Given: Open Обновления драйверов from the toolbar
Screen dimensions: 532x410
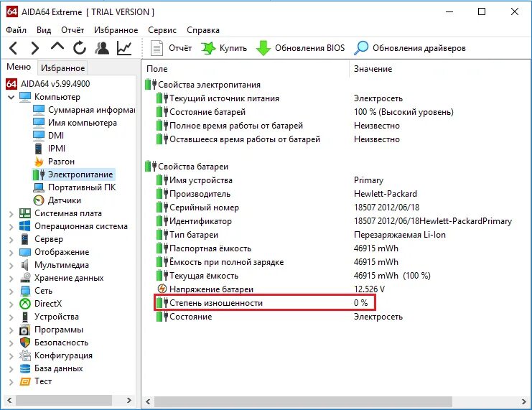Looking at the screenshot, I should tap(410, 48).
